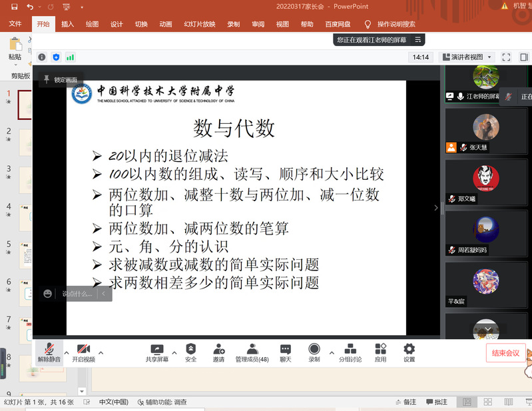Open the 安全 security shield icon
Screen dimensions: 532x411
[x=191, y=352]
